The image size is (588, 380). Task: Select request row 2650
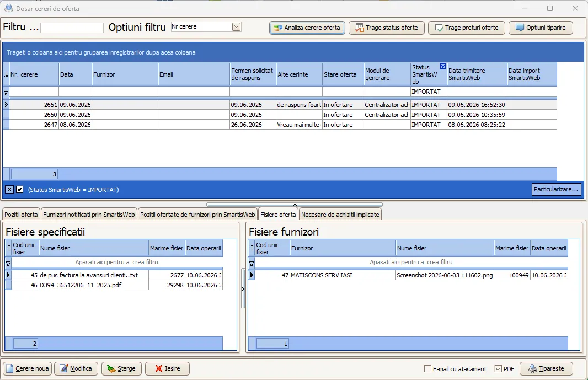[280, 115]
